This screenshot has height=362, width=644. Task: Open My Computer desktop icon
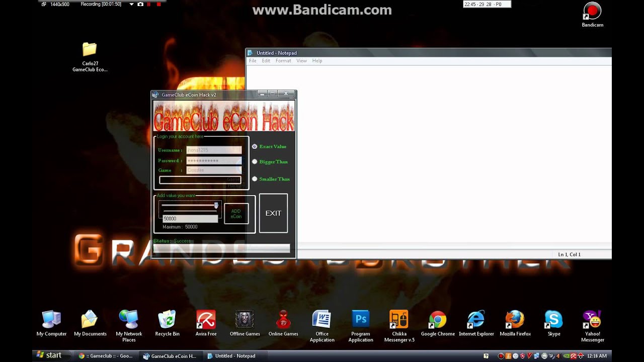[51, 323]
